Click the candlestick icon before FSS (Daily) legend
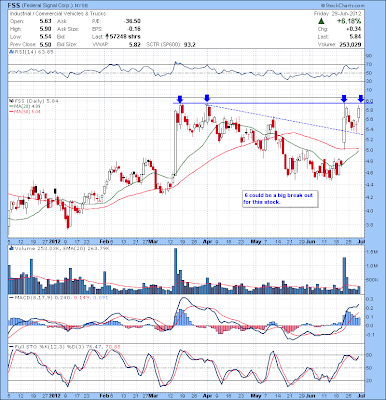 click(x=11, y=100)
